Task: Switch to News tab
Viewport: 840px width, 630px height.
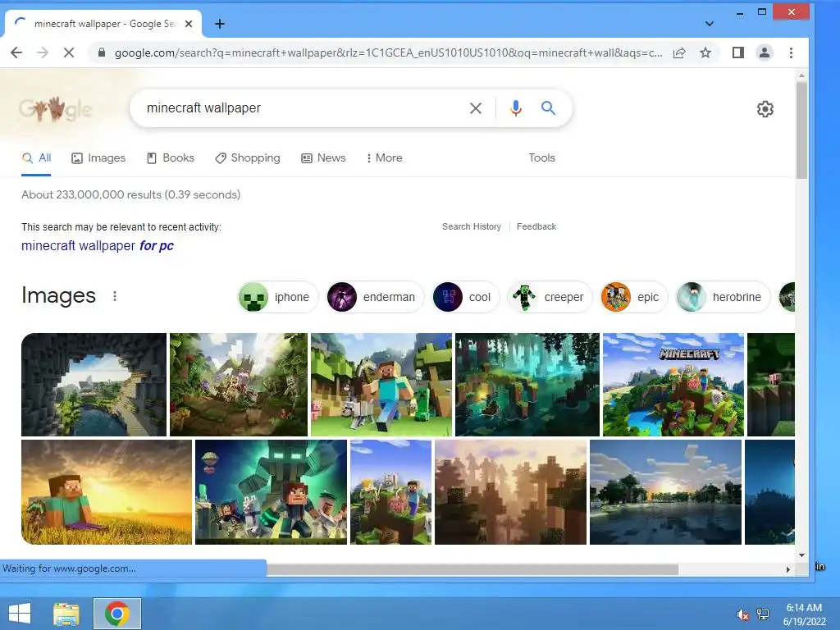Action: 323,158
